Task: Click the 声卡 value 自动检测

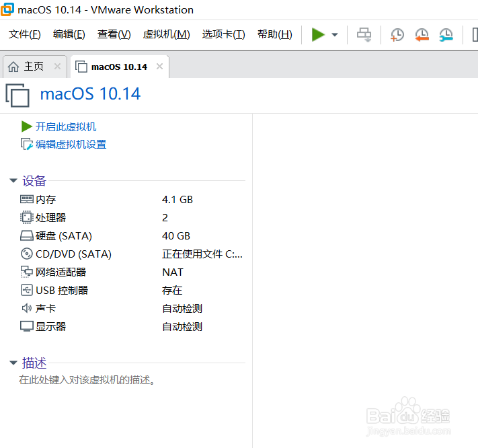Action: 182,308
